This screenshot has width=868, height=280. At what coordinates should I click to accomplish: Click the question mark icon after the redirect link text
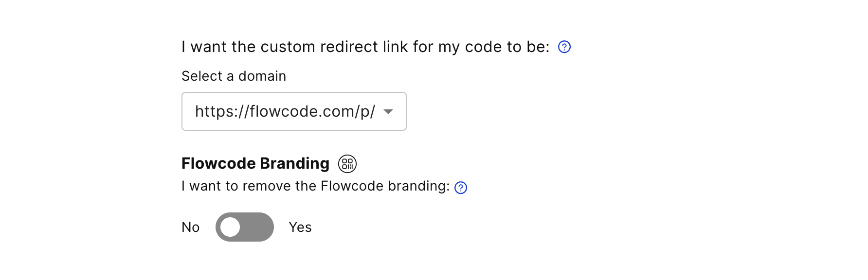tap(564, 47)
